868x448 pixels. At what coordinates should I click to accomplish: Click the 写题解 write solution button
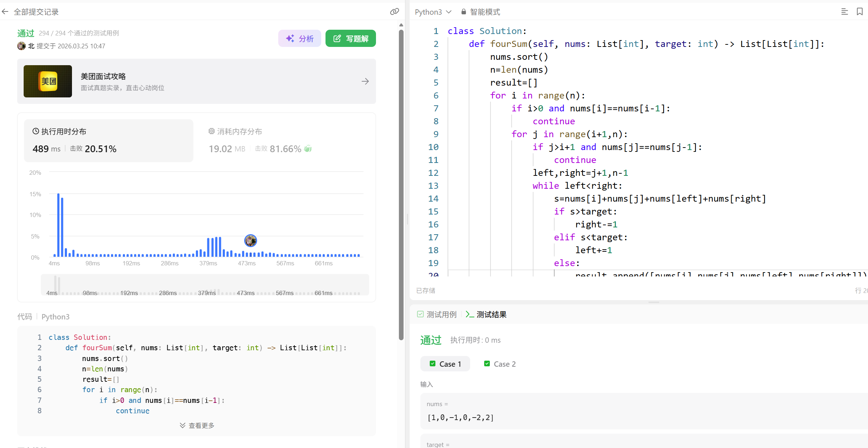(x=351, y=38)
